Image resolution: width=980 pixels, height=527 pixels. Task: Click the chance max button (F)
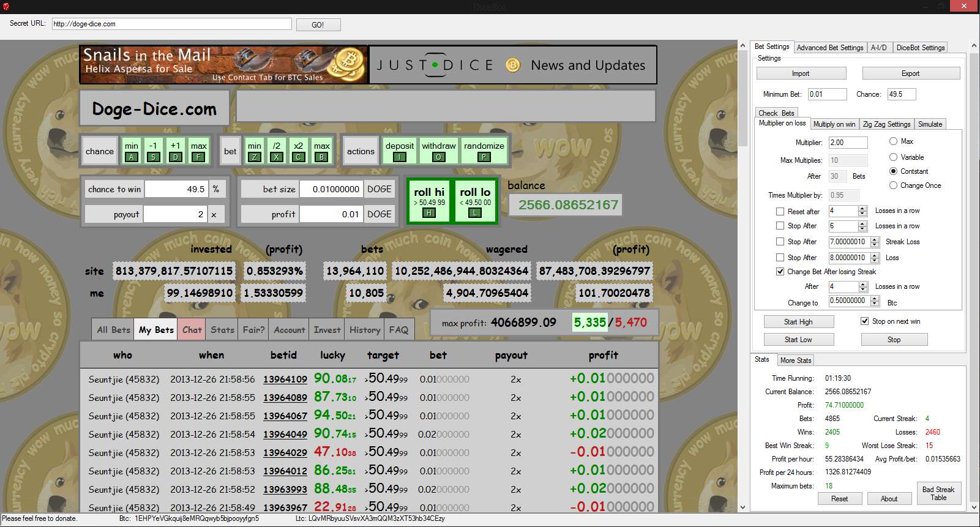198,151
